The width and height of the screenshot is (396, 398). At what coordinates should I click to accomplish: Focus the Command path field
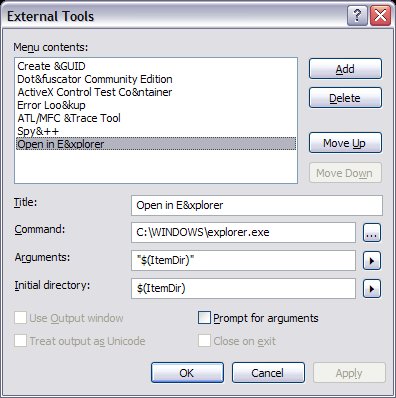point(243,232)
